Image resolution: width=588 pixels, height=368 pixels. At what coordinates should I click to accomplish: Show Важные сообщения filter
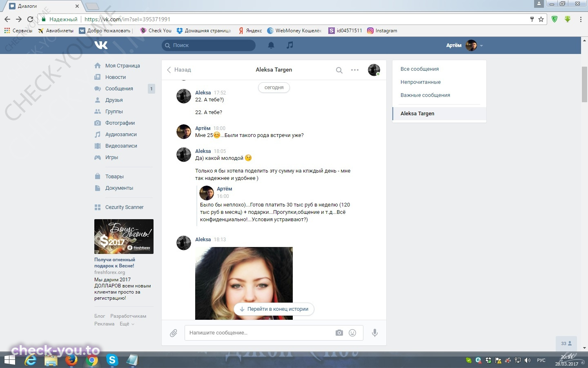[x=425, y=95]
